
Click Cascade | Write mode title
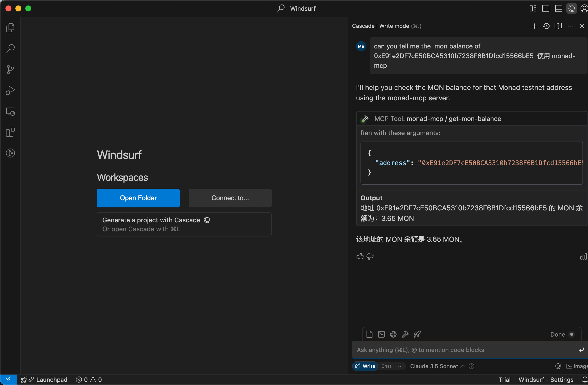coord(386,26)
